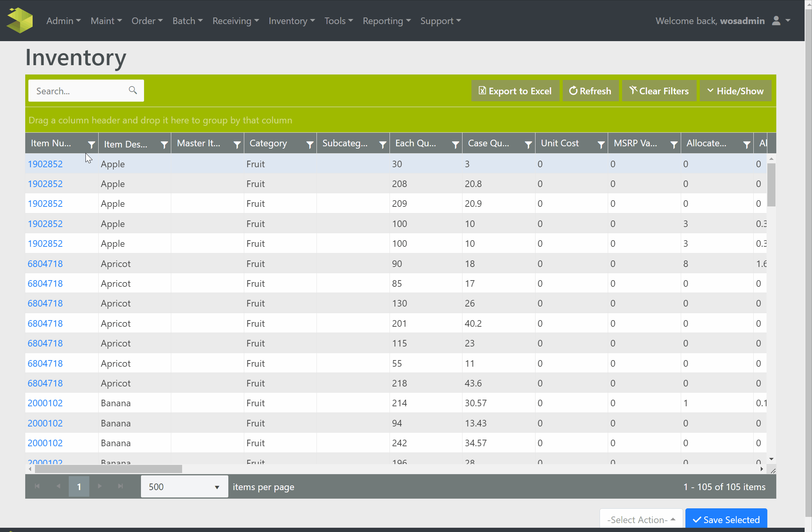Expand the Hide/Show columns dropdown
Image resolution: width=812 pixels, height=532 pixels.
tap(735, 91)
